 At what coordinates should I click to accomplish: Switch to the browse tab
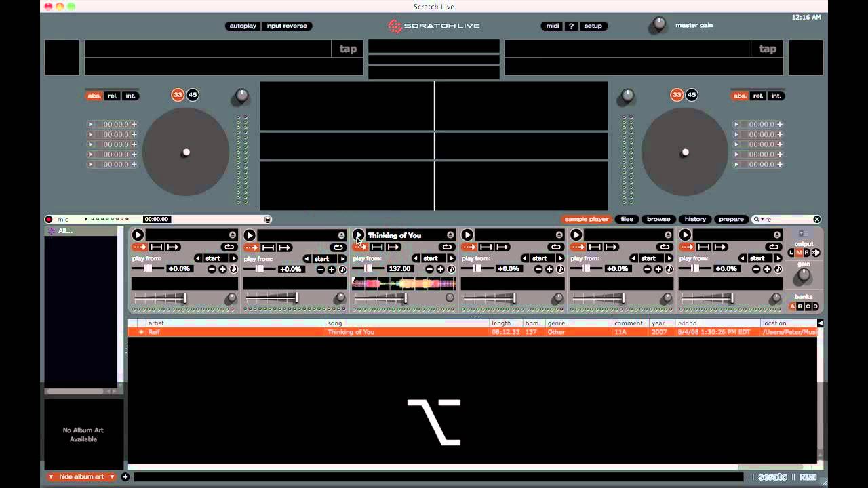[658, 220]
